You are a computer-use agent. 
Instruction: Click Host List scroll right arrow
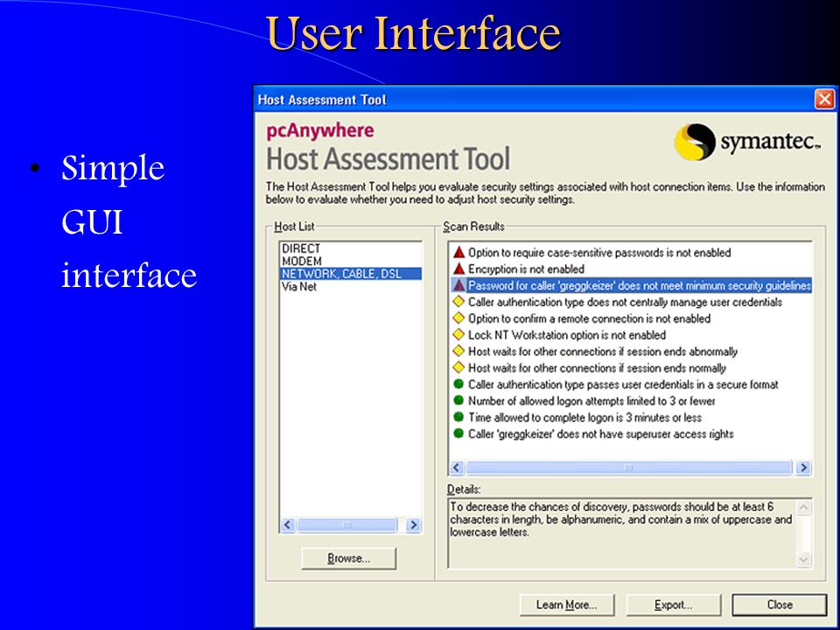click(x=413, y=524)
